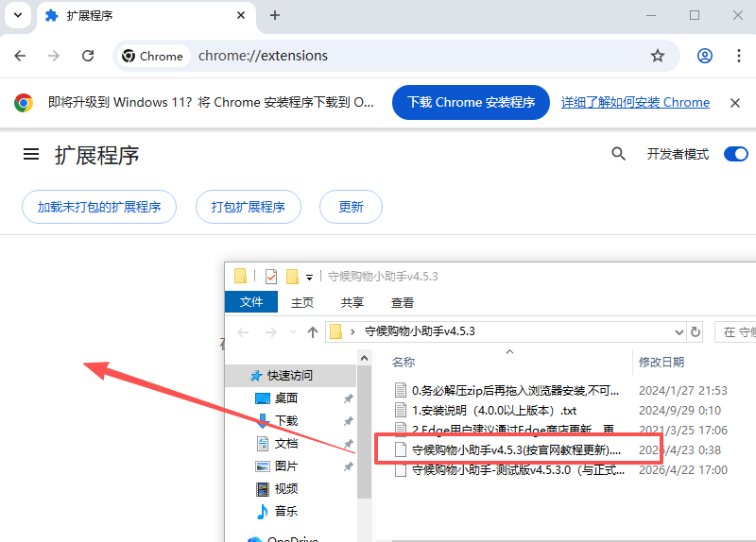Click the 更新 button
This screenshot has height=542, width=756.
pos(351,207)
